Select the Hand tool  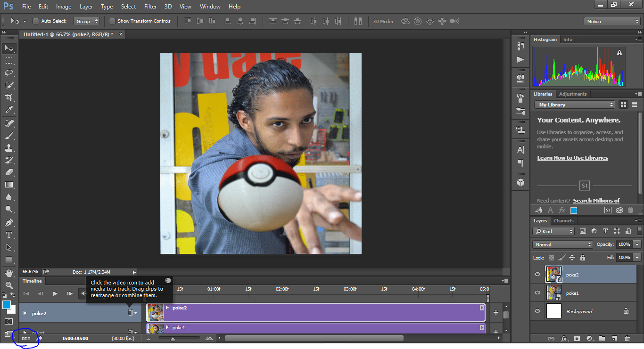[9, 273]
